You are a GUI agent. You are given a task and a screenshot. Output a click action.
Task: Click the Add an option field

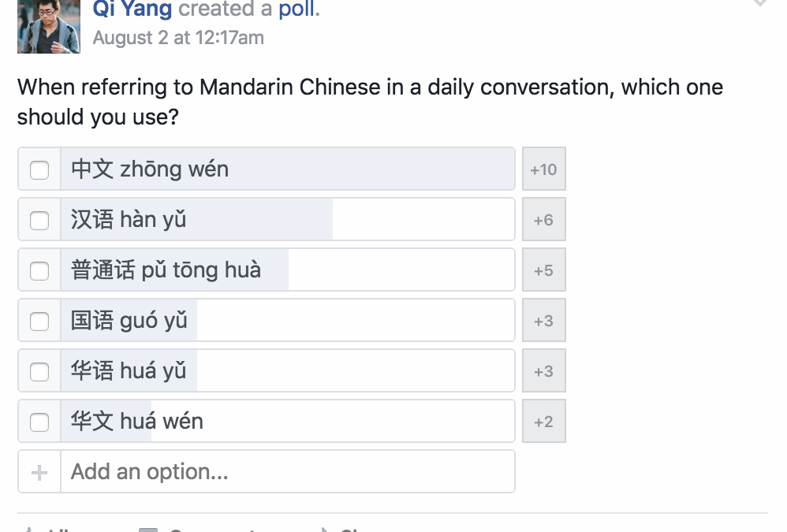(x=288, y=471)
